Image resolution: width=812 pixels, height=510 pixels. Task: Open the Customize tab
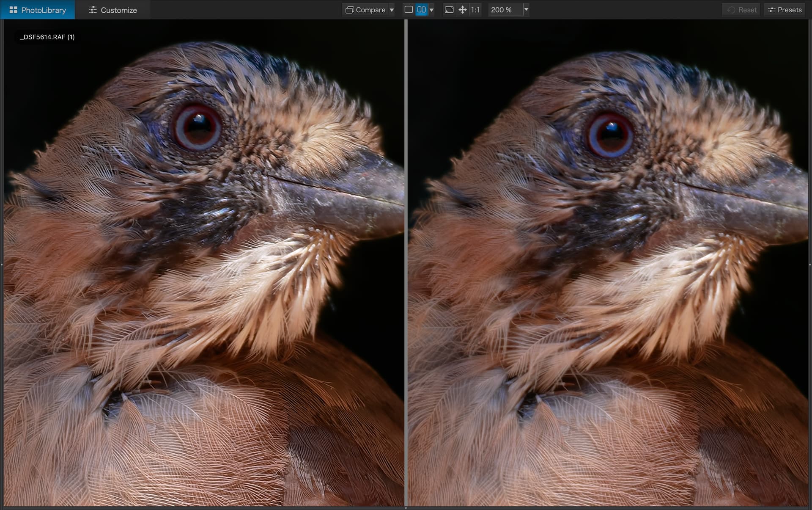point(112,10)
